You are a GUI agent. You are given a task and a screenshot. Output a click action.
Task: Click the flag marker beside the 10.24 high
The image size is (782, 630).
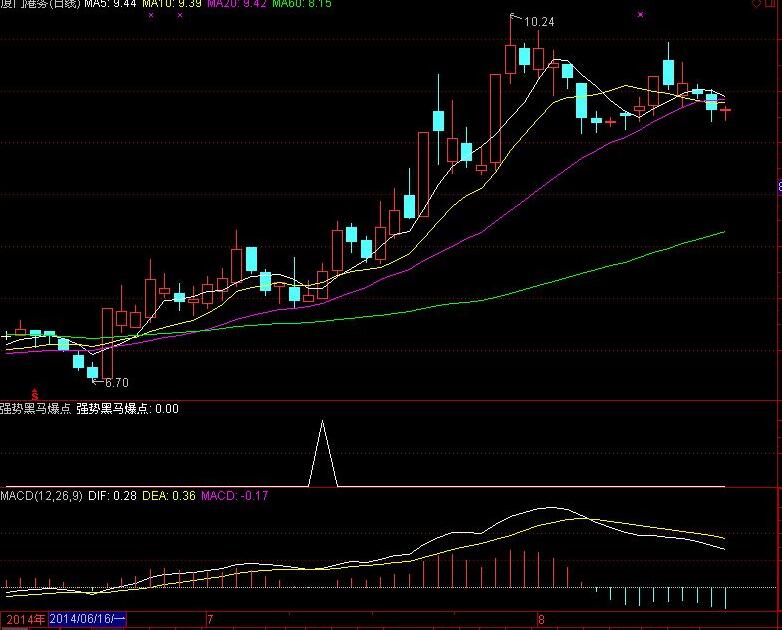(516, 17)
